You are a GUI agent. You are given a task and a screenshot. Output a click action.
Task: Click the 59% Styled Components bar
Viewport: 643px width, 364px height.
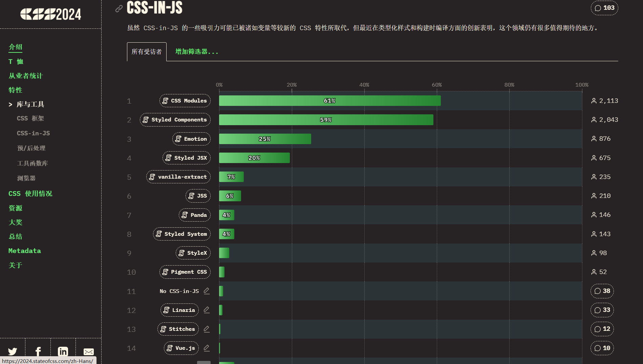coord(326,120)
